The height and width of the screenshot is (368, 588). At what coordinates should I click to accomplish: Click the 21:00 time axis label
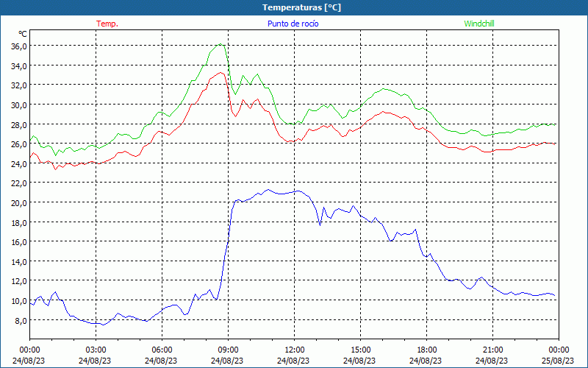point(492,350)
